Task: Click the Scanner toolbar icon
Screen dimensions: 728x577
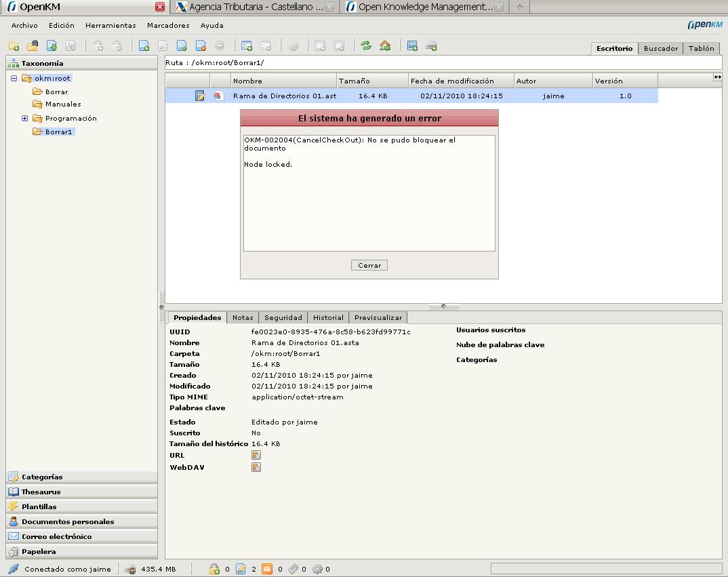Action: coord(412,45)
